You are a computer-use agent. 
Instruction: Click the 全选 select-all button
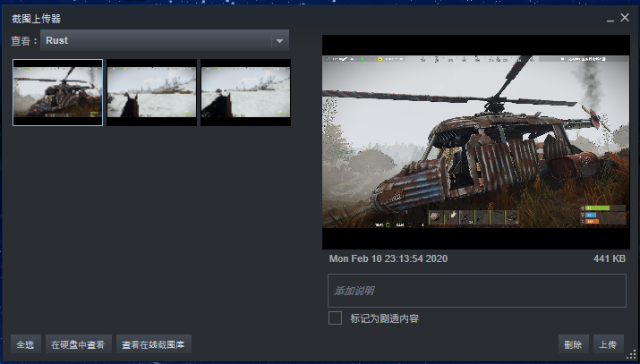pyautogui.click(x=26, y=344)
